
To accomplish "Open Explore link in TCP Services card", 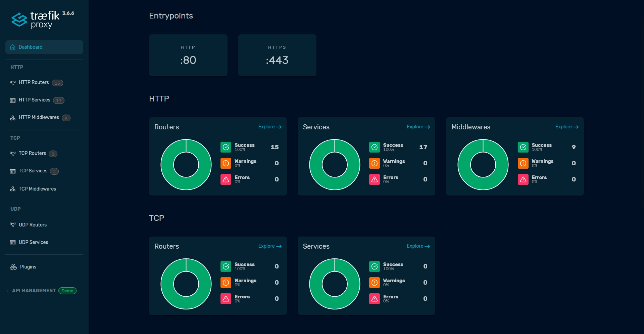I will point(418,246).
